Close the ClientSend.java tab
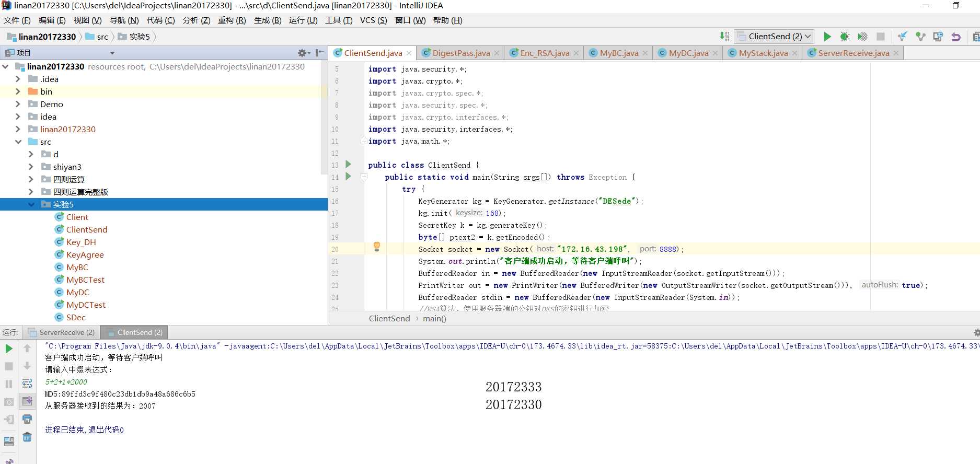This screenshot has height=464, width=980. pos(409,53)
